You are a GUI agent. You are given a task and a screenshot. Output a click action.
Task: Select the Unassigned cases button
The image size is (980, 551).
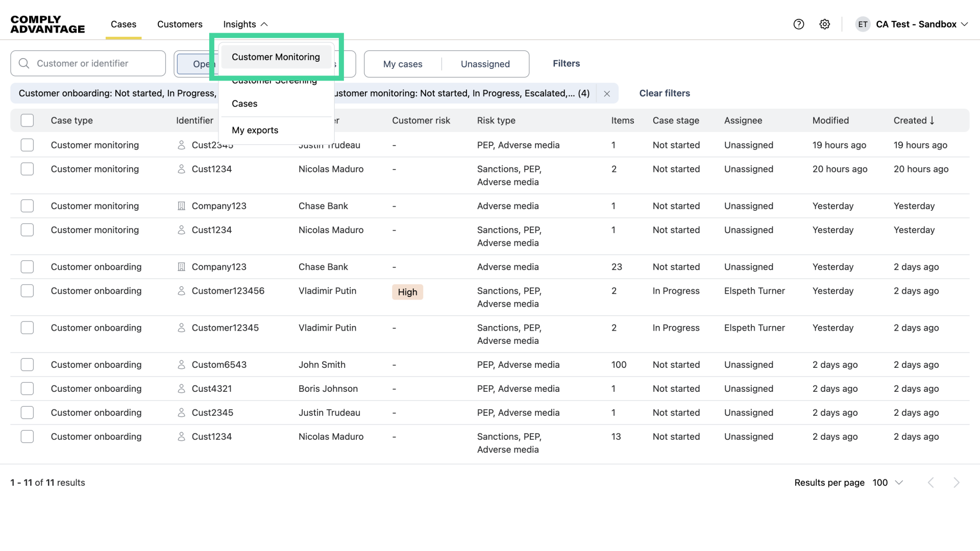(x=485, y=64)
